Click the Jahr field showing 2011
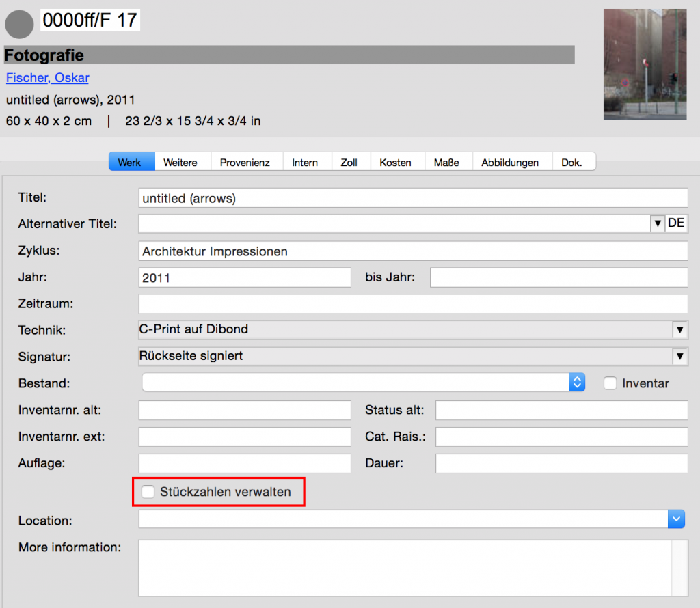This screenshot has height=608, width=700. 245,277
